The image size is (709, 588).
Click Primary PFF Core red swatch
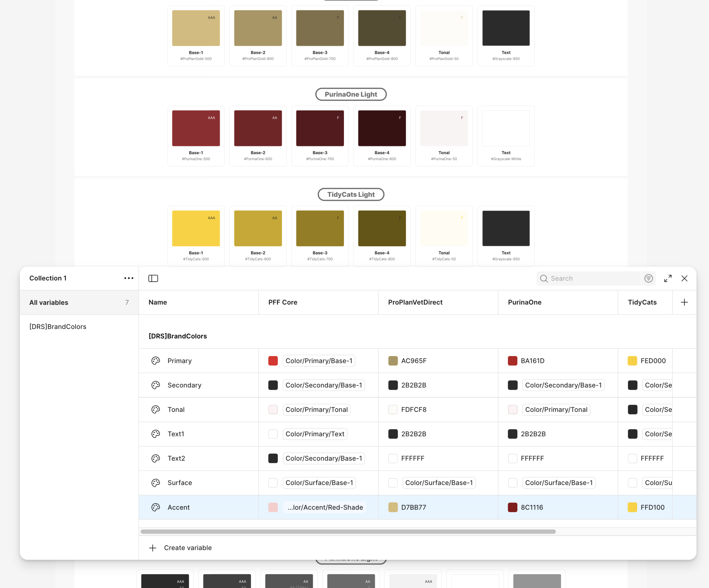click(x=273, y=360)
